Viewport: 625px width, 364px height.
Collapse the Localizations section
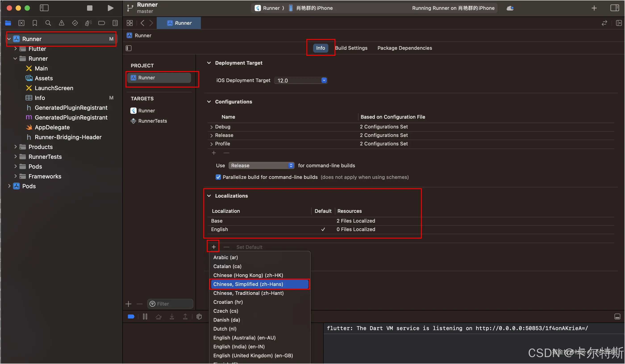tap(209, 196)
